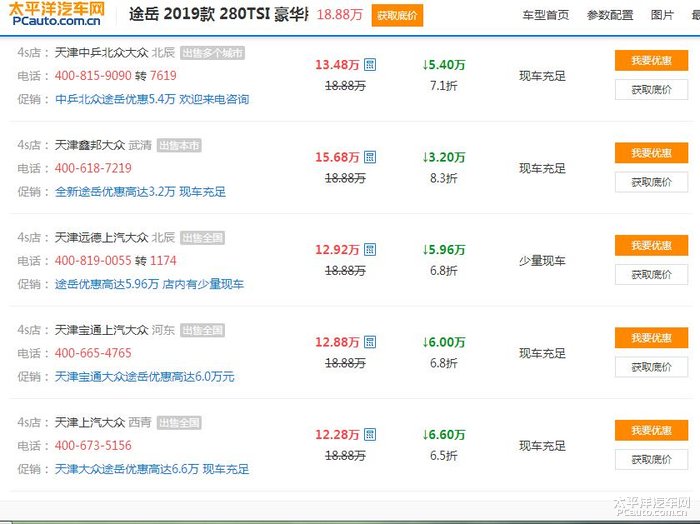
Task: Click 出售全国 tag for 天津宝通上汽大众
Action: 202,330
